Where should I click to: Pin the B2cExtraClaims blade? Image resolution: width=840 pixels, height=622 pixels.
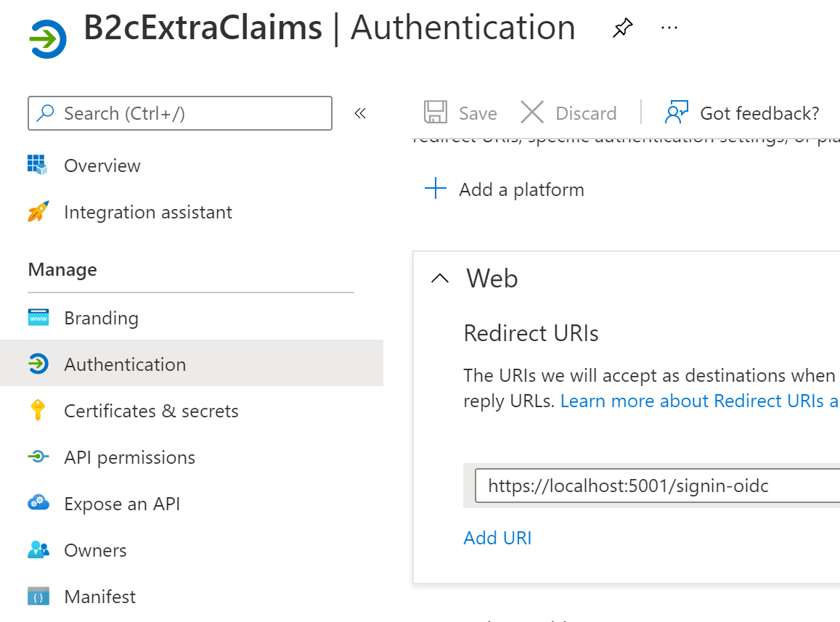[622, 28]
